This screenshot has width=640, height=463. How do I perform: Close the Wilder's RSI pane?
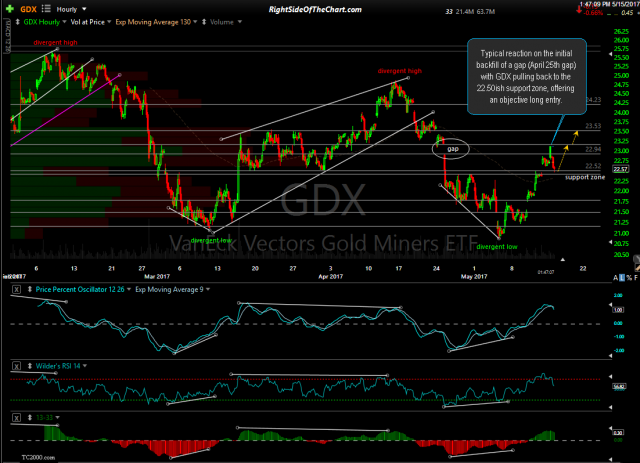[16, 366]
